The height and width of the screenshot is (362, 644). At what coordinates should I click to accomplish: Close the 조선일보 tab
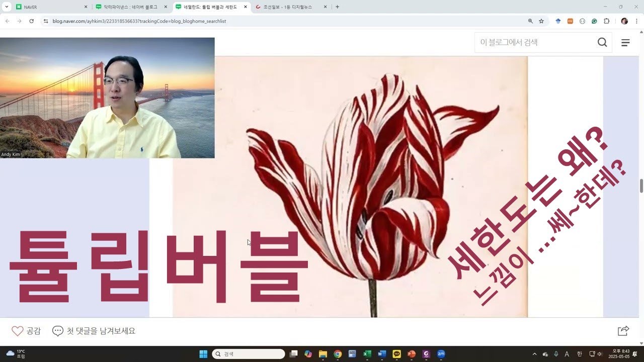click(325, 7)
